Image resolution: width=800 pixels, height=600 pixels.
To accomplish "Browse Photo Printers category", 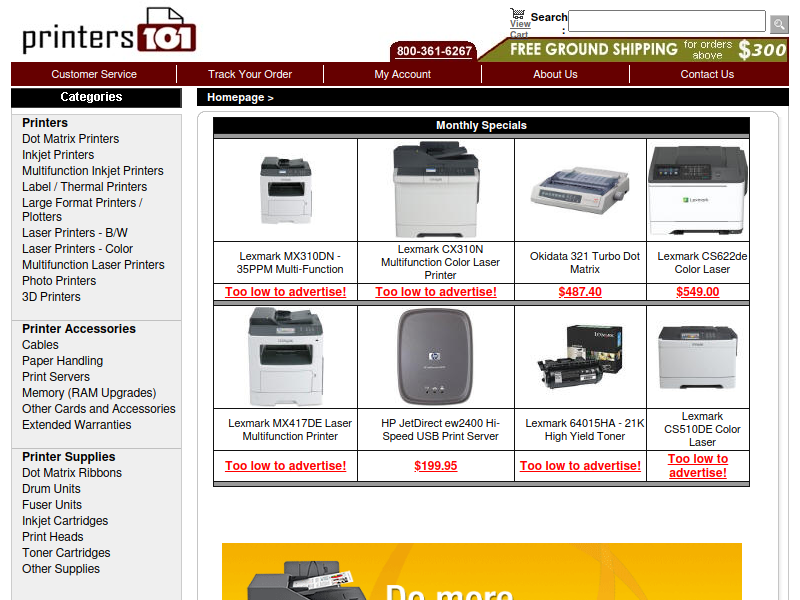I will point(59,281).
